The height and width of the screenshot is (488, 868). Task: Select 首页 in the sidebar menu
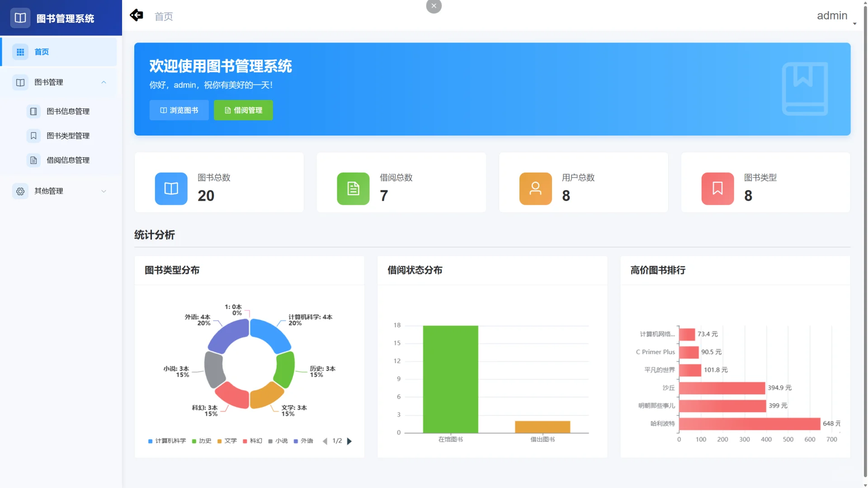(x=42, y=52)
